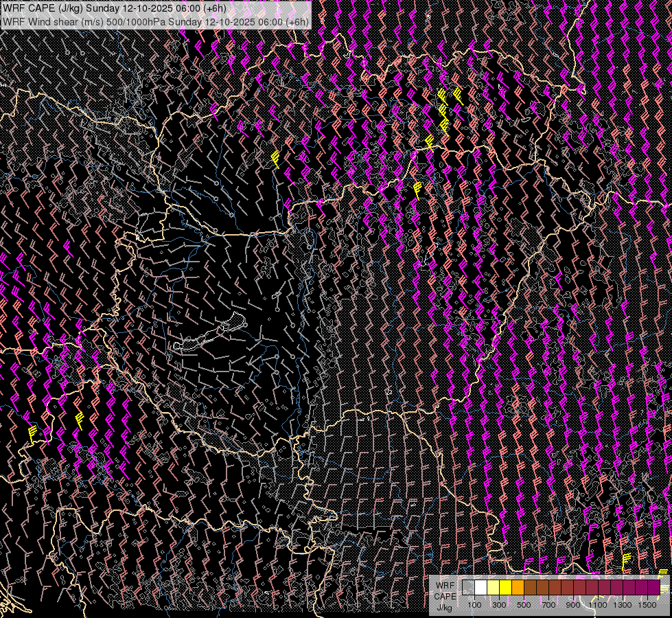Click the 1500 legend scale label

(x=647, y=605)
